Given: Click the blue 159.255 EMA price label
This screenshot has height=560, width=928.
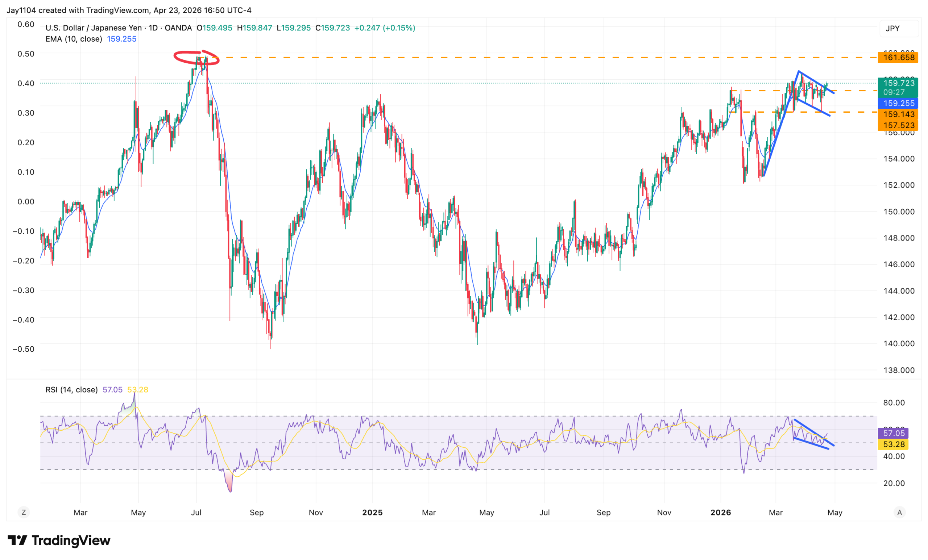Looking at the screenshot, I should point(898,103).
